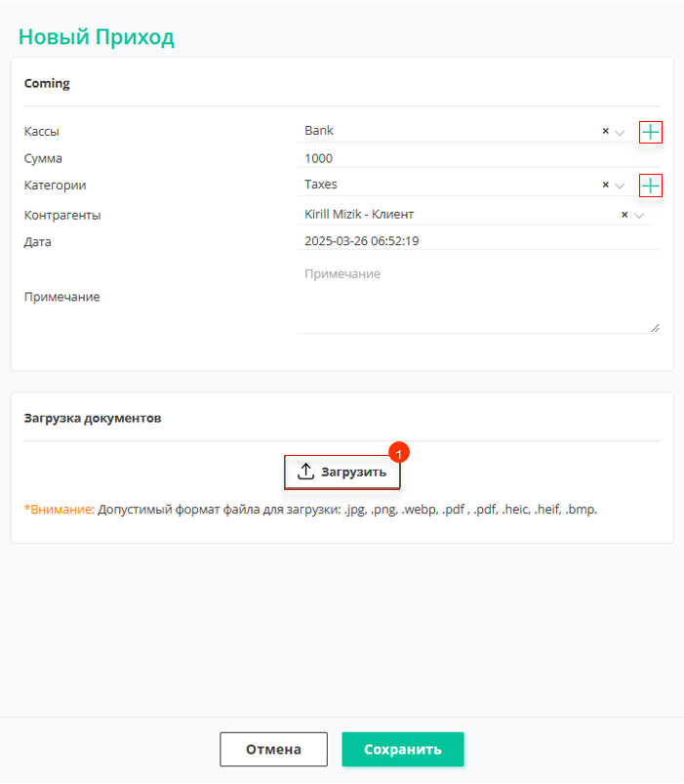This screenshot has height=784, width=684.
Task: Clear the selected Taxes category
Action: [605, 185]
